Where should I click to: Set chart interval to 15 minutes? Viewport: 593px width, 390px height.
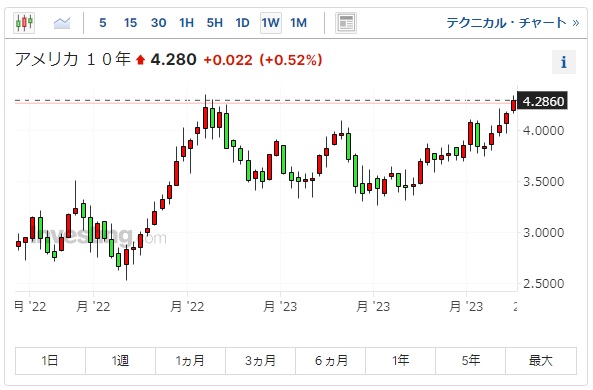pyautogui.click(x=130, y=23)
